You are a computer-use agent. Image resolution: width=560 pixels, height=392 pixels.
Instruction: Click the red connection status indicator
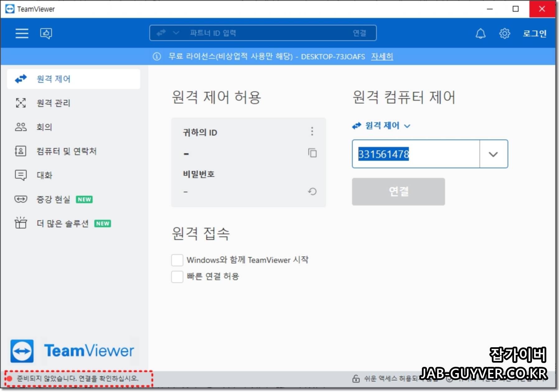click(9, 378)
